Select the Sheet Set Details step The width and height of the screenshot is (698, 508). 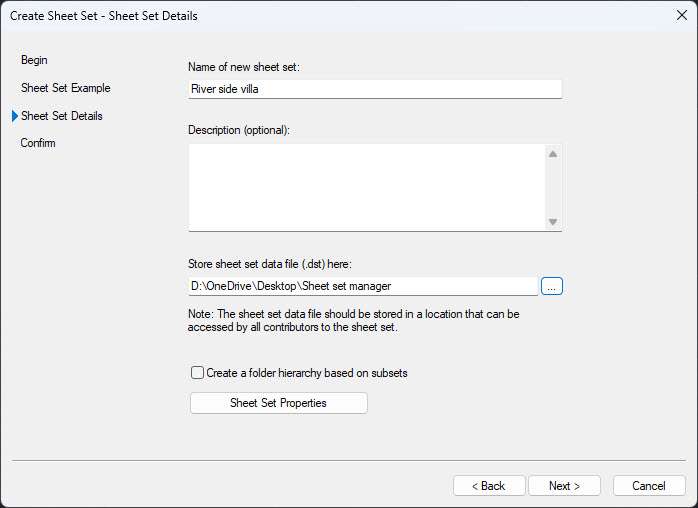(x=61, y=116)
